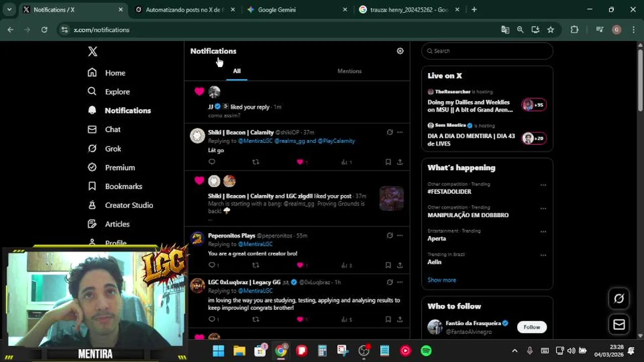Toggle bookmark on Shiki's "Lèt go" post
This screenshot has width=644, height=362.
point(388,162)
